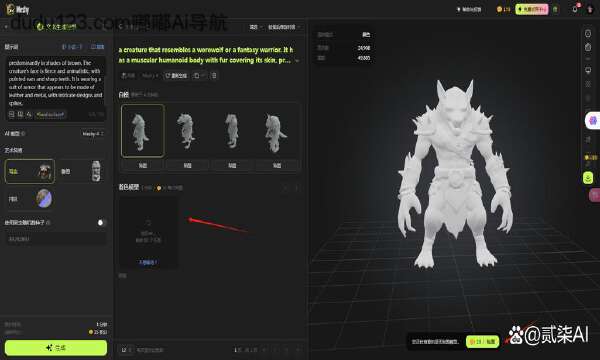Click the user avatar in the top bar
The image size is (600, 360).
(590, 9)
